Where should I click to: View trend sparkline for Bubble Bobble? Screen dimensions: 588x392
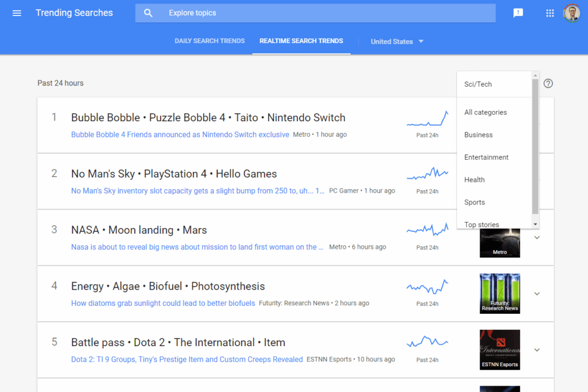click(x=427, y=118)
